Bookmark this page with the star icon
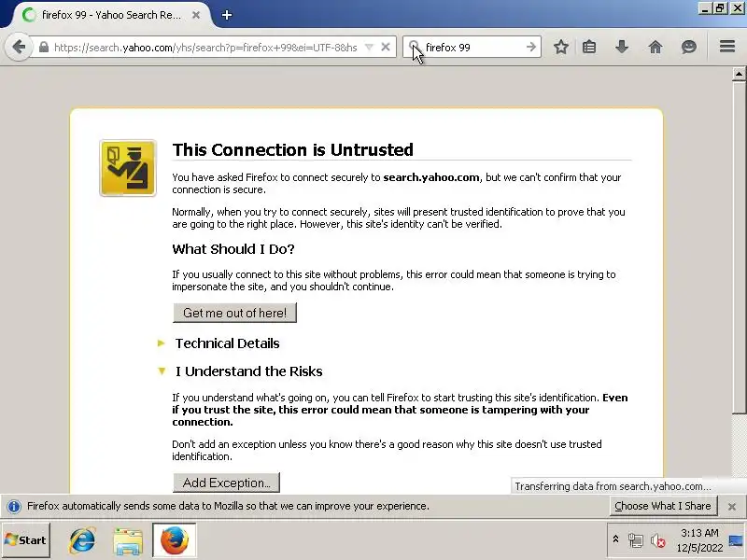747x560 pixels. [561, 47]
